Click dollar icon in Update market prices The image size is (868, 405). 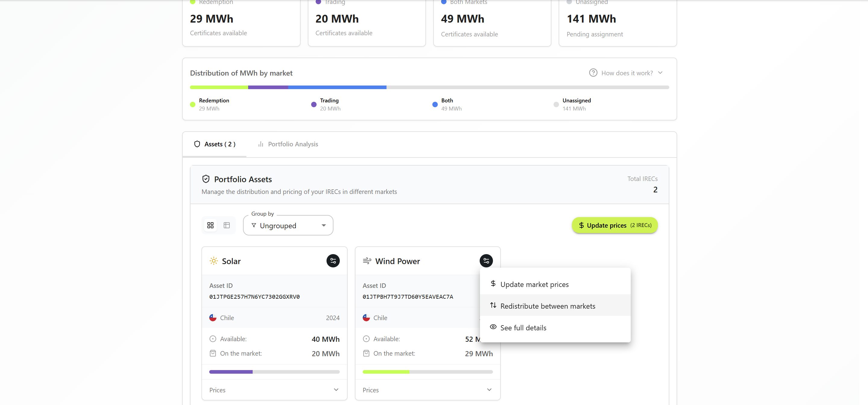493,284
